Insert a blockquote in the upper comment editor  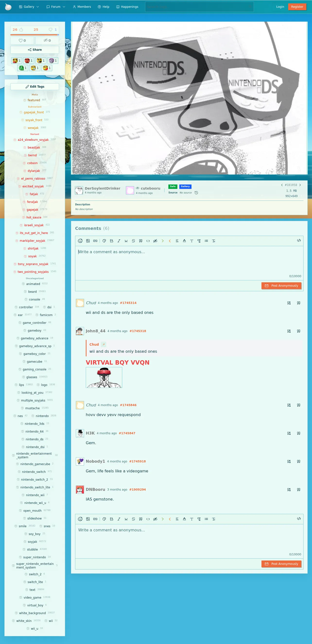[141, 241]
